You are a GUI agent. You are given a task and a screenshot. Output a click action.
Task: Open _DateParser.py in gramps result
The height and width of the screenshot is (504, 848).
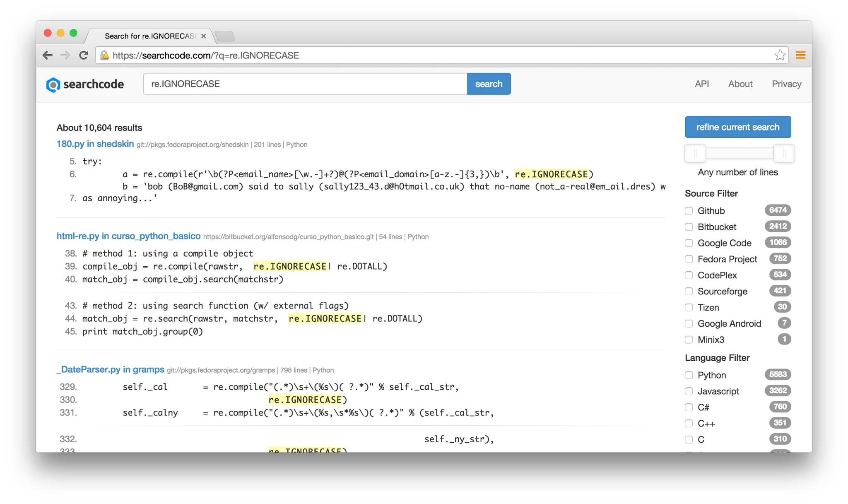(110, 369)
